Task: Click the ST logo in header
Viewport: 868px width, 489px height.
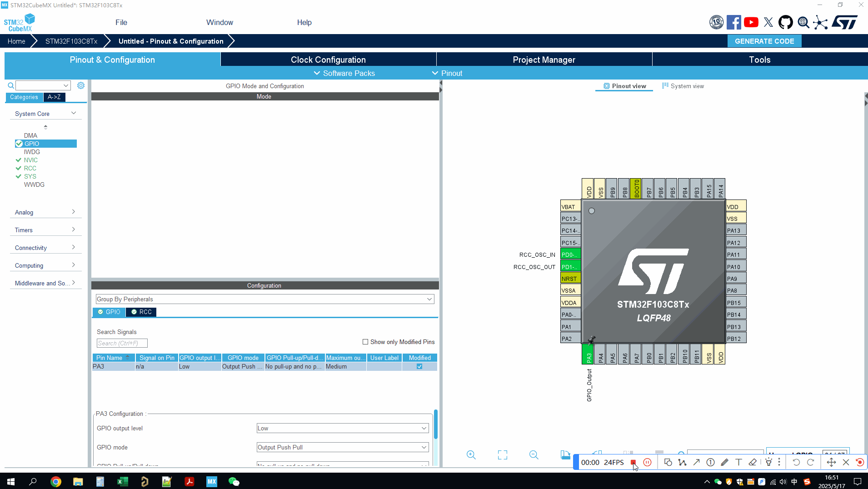Action: pos(844,22)
